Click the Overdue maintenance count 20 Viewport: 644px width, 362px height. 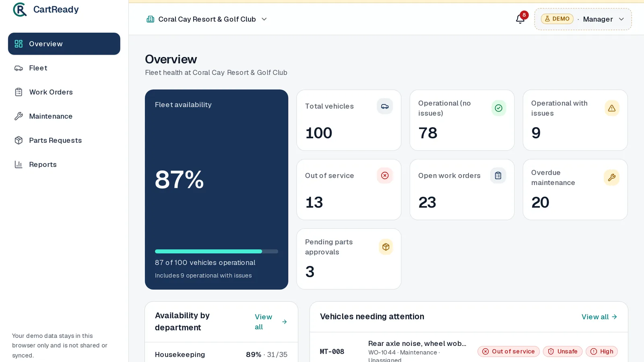pos(540,202)
